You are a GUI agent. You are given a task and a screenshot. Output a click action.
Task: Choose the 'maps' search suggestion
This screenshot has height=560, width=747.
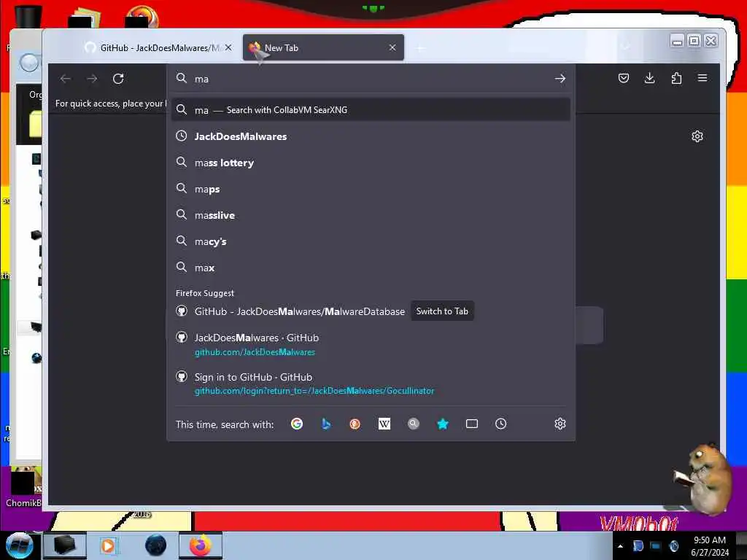point(371,189)
